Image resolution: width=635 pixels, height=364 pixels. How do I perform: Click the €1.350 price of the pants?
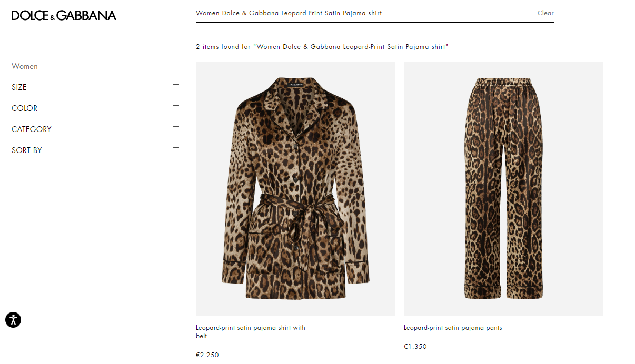415,347
